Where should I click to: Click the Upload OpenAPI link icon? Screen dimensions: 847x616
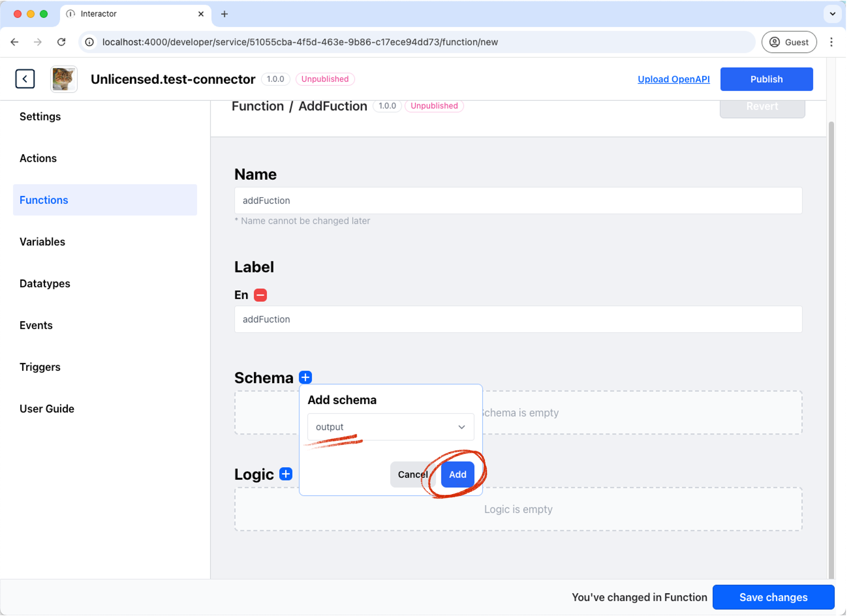(x=673, y=79)
